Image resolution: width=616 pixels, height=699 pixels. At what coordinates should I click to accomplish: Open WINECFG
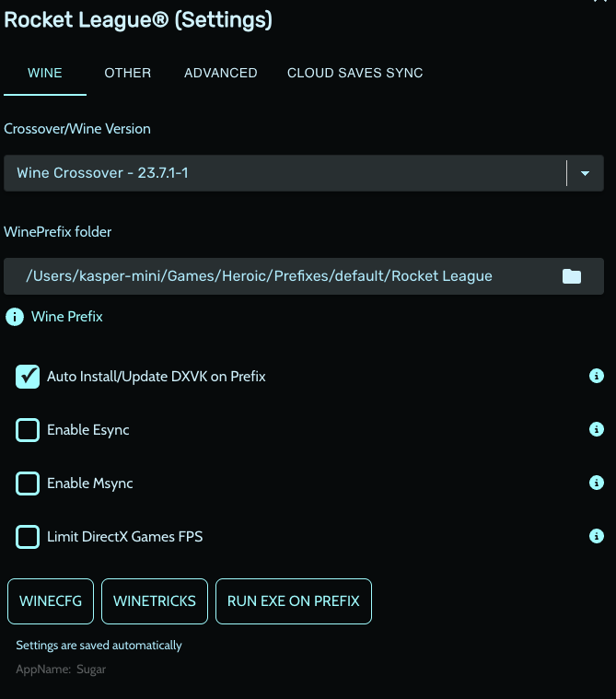tap(51, 601)
